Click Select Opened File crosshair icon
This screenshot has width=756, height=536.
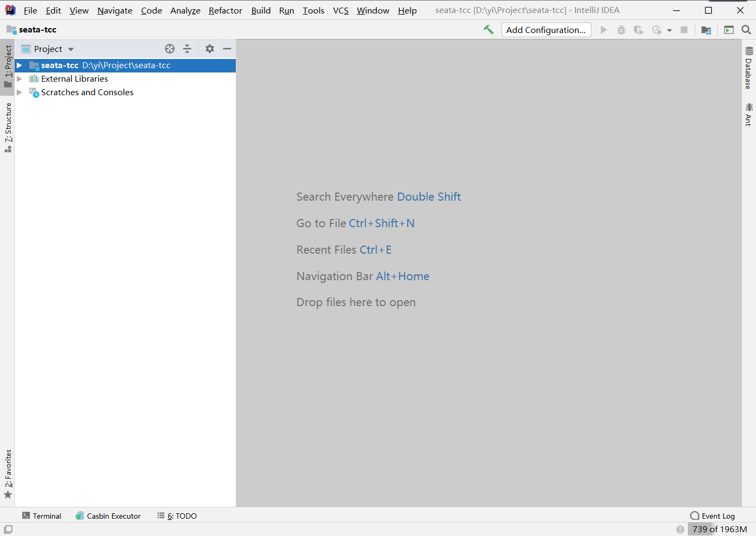tap(170, 49)
